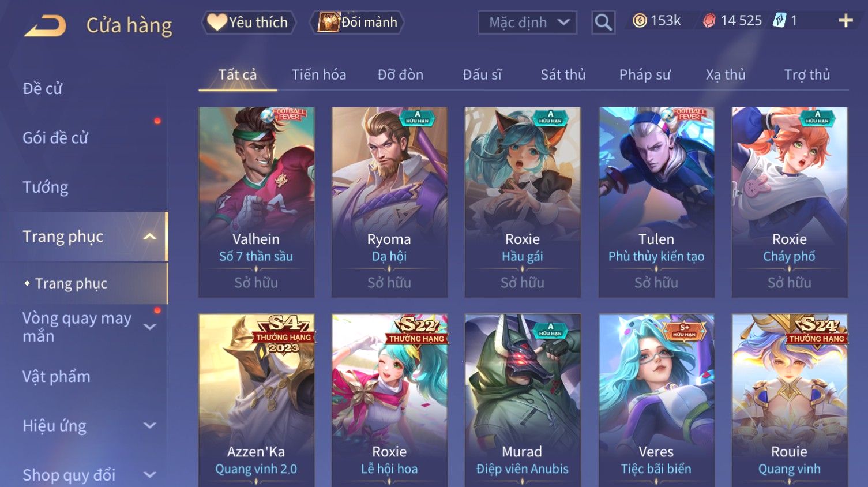This screenshot has width=868, height=487.
Task: Select the Pháp sư filter tab
Action: (645, 75)
